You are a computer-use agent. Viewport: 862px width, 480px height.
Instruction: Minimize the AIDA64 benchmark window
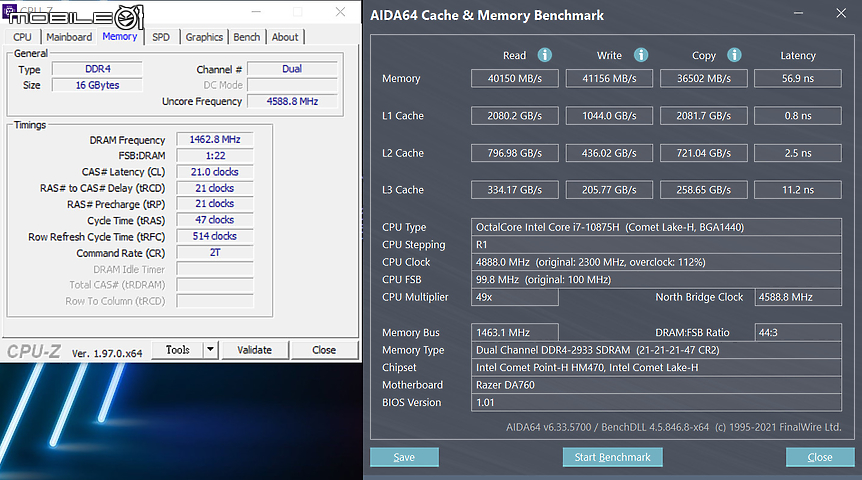coord(799,13)
